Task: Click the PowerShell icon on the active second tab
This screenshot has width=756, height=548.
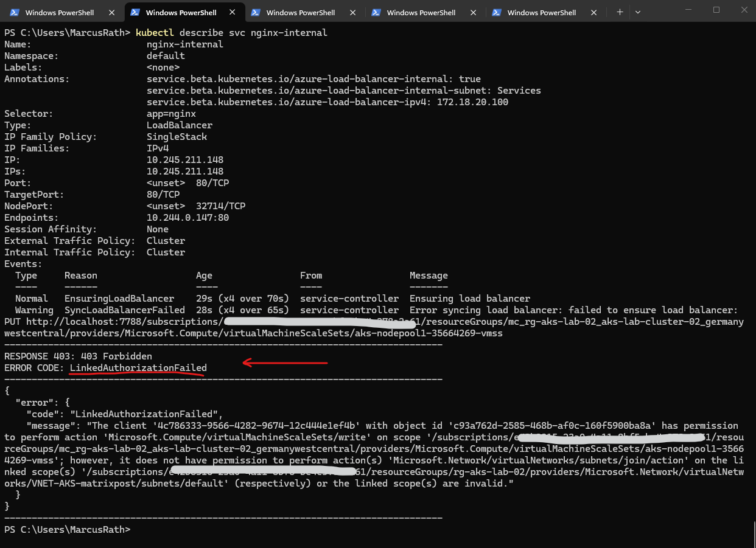Action: point(135,12)
